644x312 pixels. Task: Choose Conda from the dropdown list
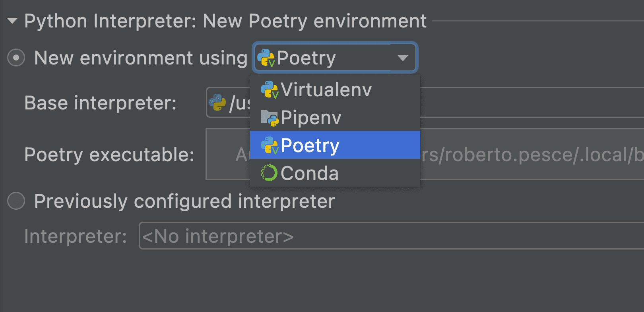point(335,173)
